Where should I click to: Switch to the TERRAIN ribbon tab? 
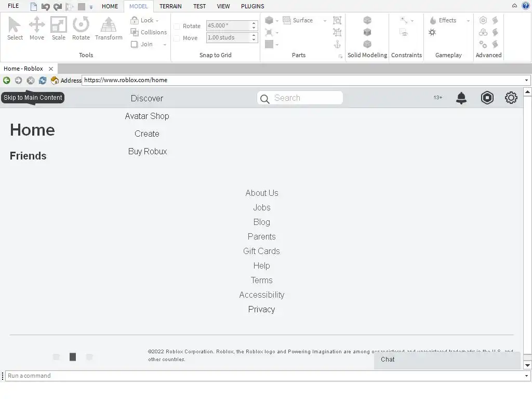tap(170, 6)
